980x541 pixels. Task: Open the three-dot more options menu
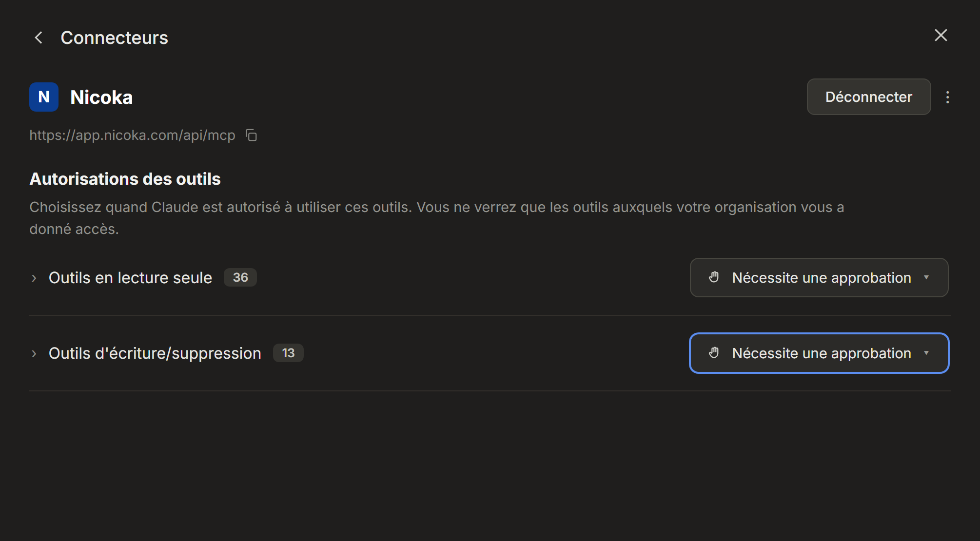tap(947, 97)
